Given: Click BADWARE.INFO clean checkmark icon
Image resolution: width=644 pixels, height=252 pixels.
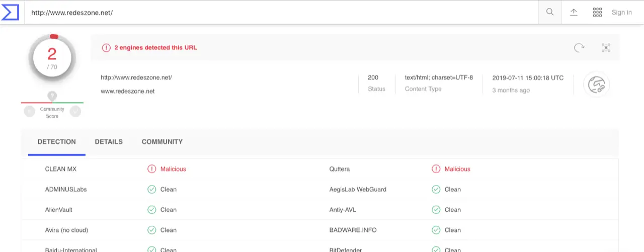Looking at the screenshot, I should click(x=436, y=230).
